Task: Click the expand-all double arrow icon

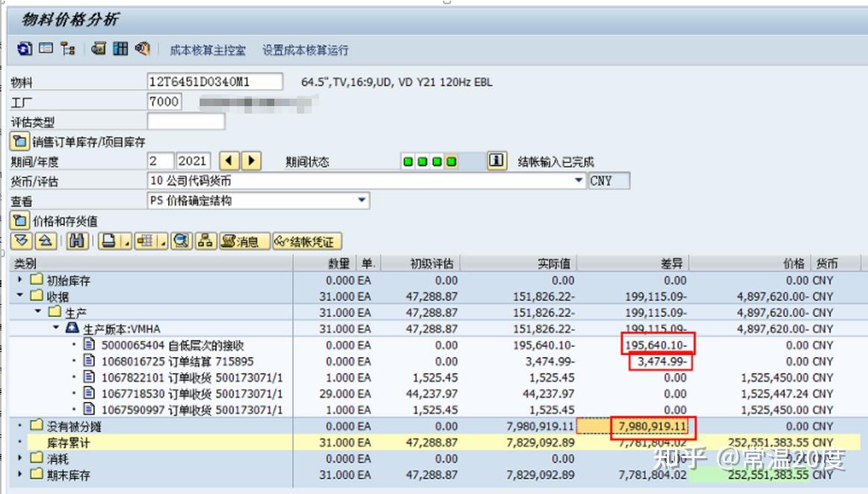Action: point(20,241)
